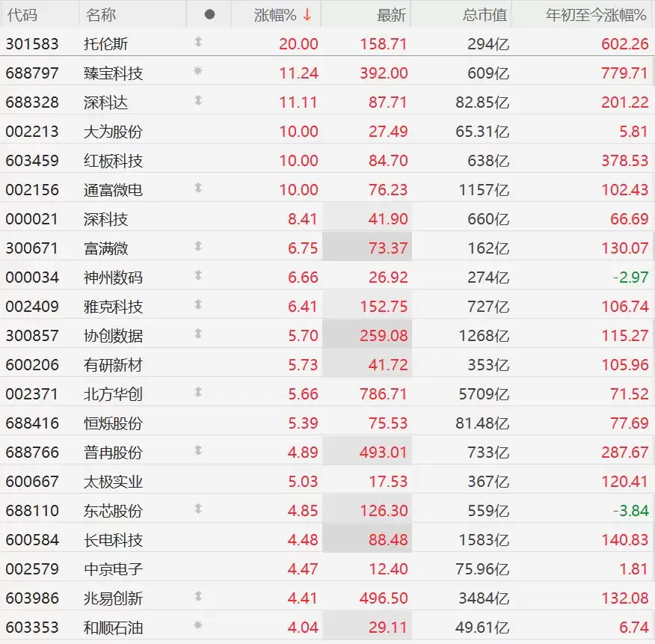Sort by 年初至今涨幅% column header
Viewport: 655px width, 644px height.
[596, 16]
